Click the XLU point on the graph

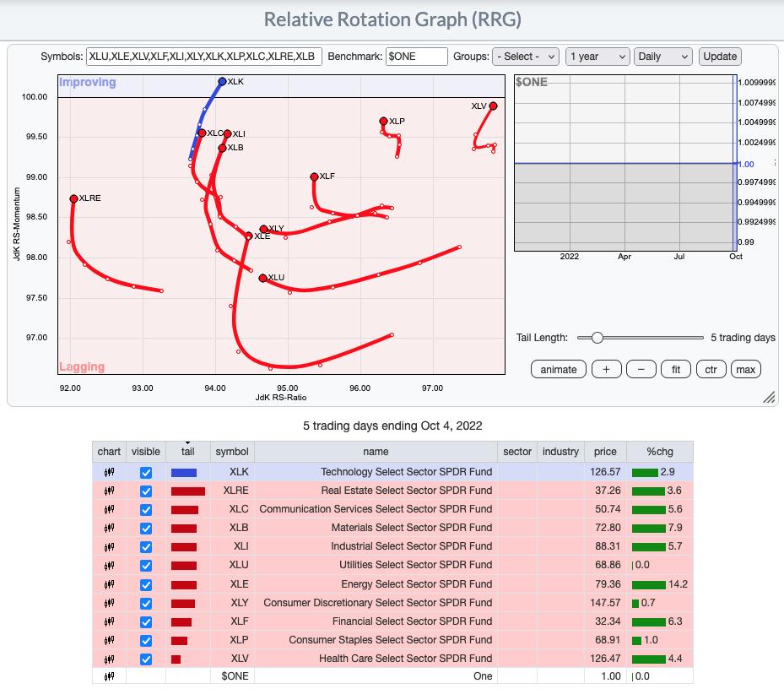click(263, 278)
